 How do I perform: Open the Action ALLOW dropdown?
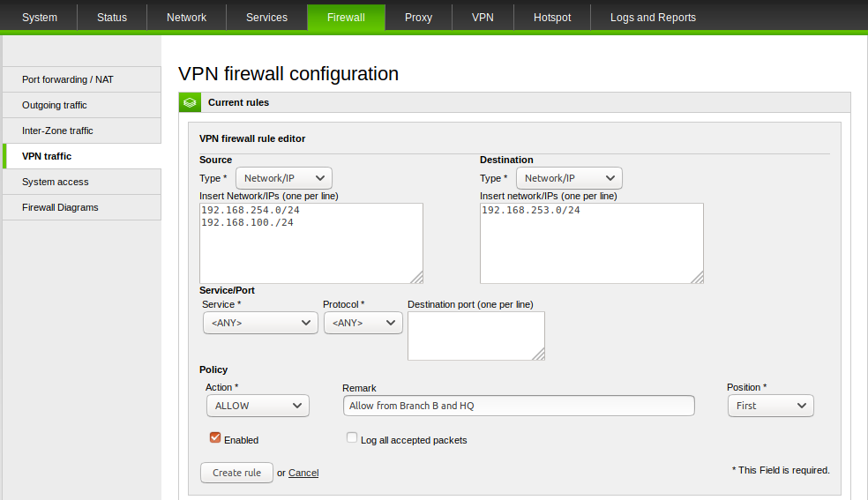click(257, 406)
